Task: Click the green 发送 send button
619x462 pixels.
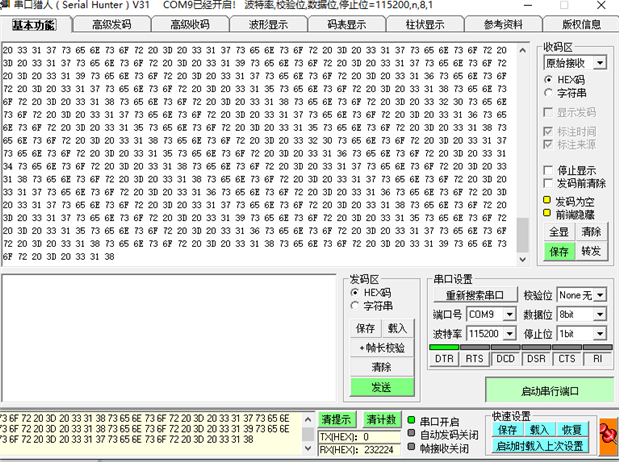Action: pyautogui.click(x=382, y=387)
